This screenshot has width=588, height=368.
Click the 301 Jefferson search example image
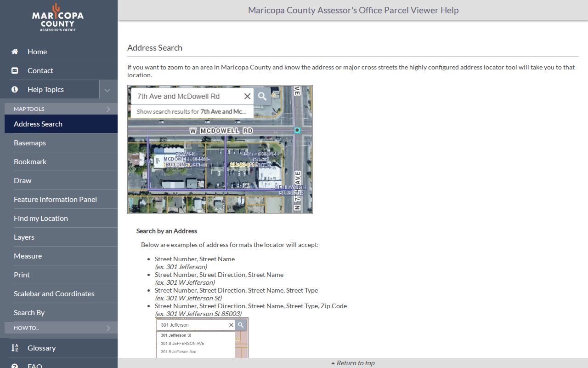click(202, 338)
